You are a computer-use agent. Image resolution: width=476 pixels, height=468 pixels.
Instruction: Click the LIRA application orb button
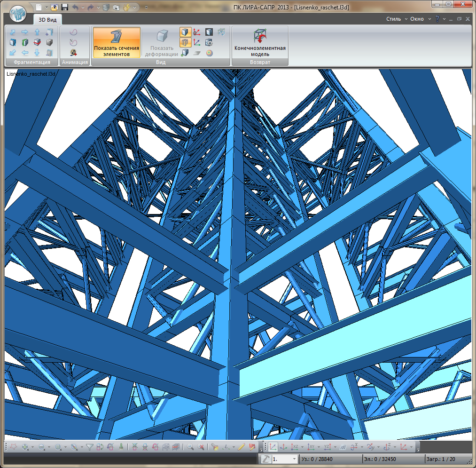point(17,14)
